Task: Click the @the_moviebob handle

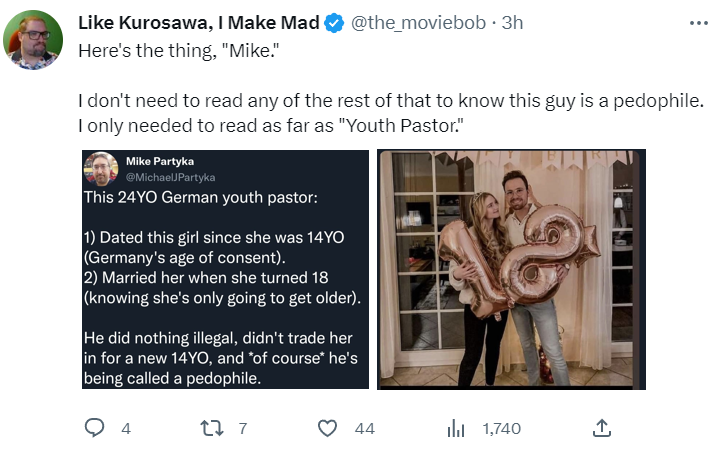Action: [x=418, y=23]
